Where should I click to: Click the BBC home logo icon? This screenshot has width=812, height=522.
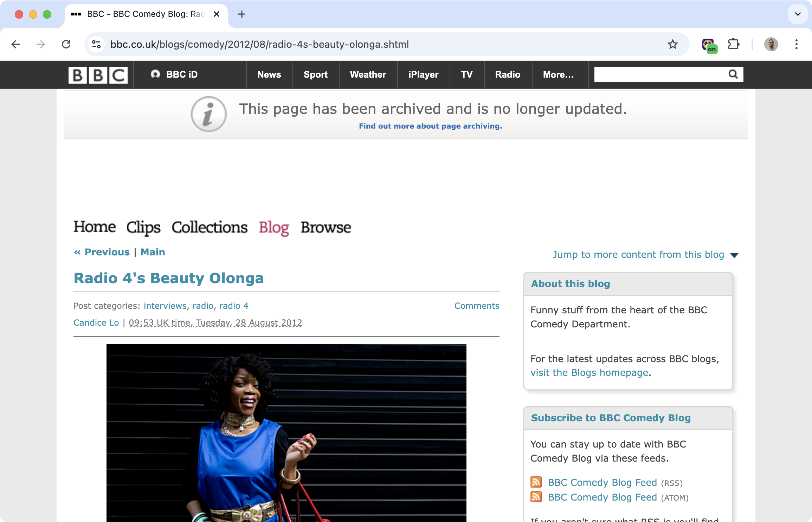pos(98,74)
